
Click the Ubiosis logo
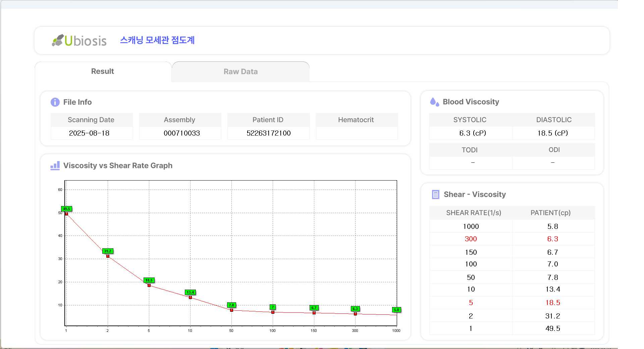(79, 41)
